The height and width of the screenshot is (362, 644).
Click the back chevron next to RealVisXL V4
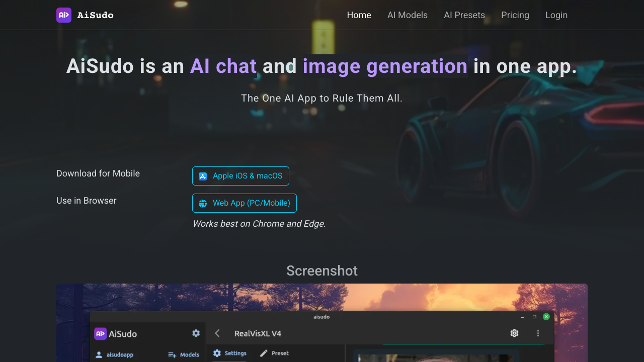pyautogui.click(x=217, y=333)
